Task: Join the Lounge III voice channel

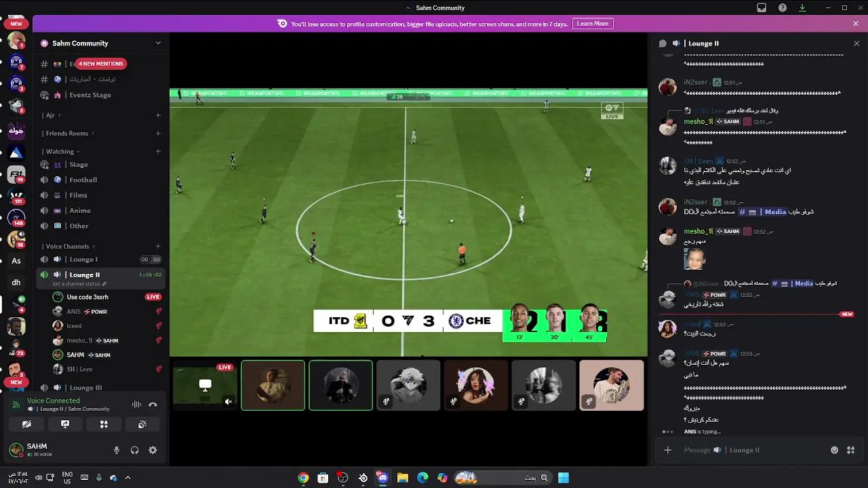Action: coord(100,388)
